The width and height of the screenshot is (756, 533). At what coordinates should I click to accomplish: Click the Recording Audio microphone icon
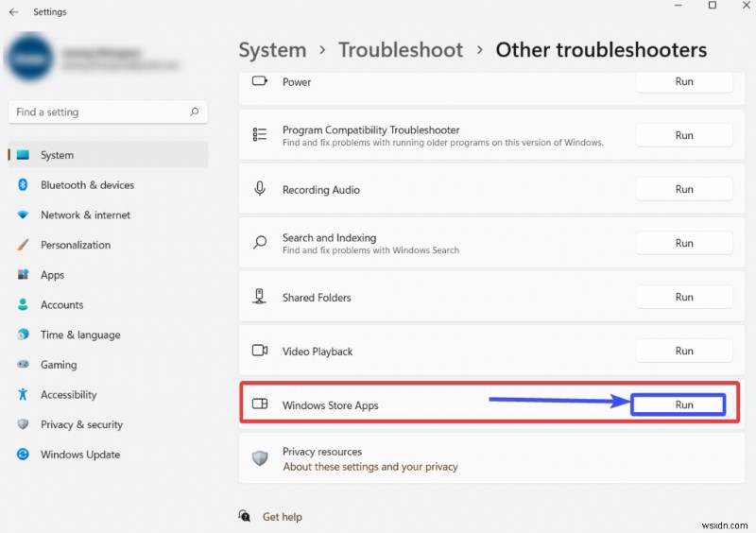[x=260, y=189]
